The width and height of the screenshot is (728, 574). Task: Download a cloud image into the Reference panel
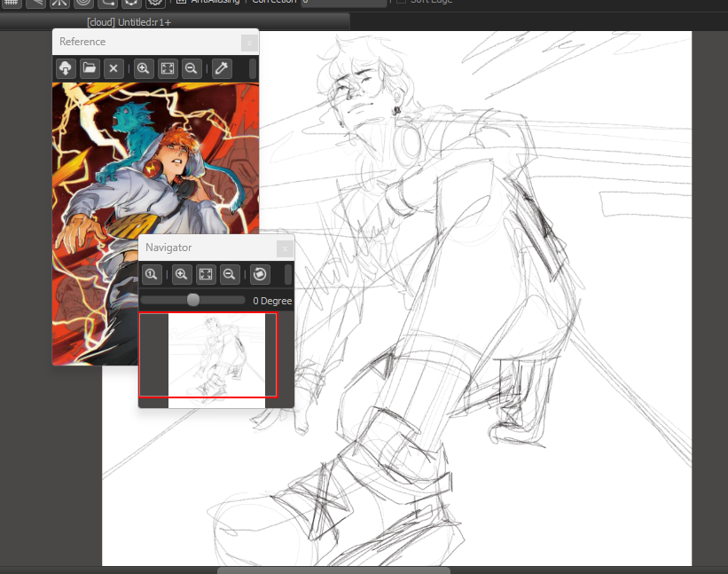(x=66, y=68)
